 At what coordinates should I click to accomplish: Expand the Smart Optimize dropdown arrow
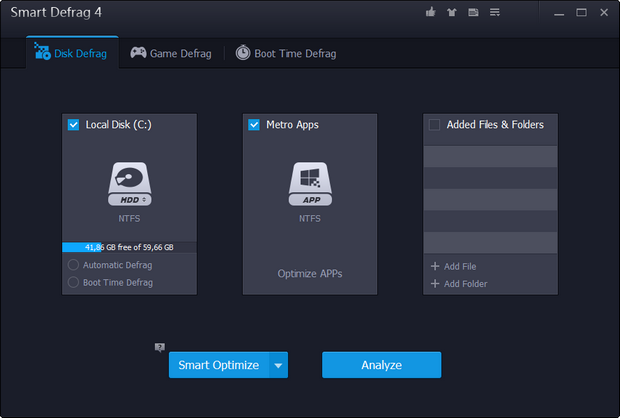pos(278,365)
